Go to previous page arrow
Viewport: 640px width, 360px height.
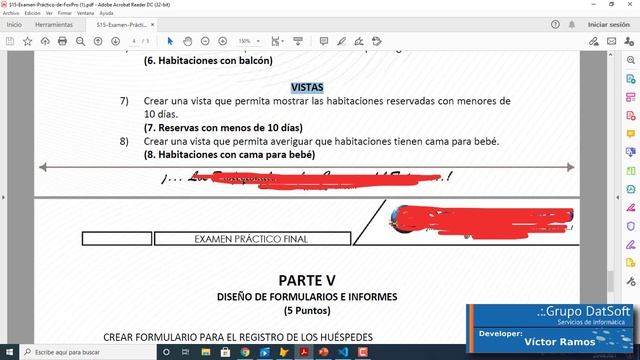pos(98,41)
